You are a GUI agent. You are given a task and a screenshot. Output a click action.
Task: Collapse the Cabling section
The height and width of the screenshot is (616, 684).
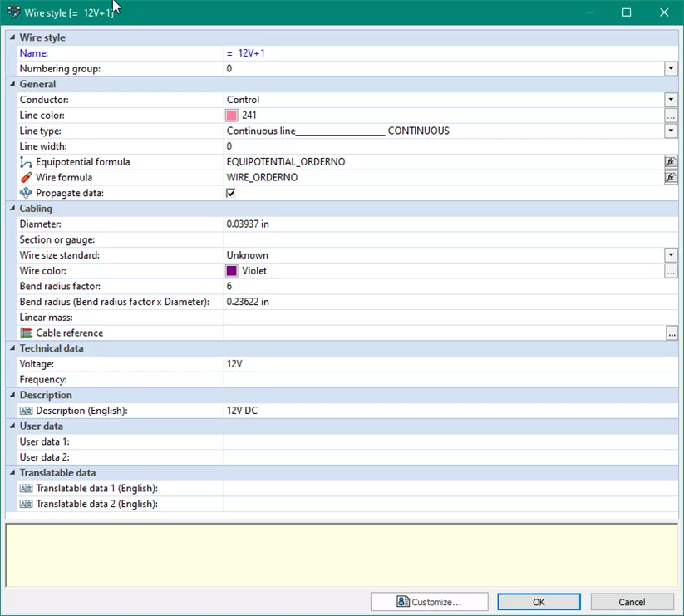point(12,209)
